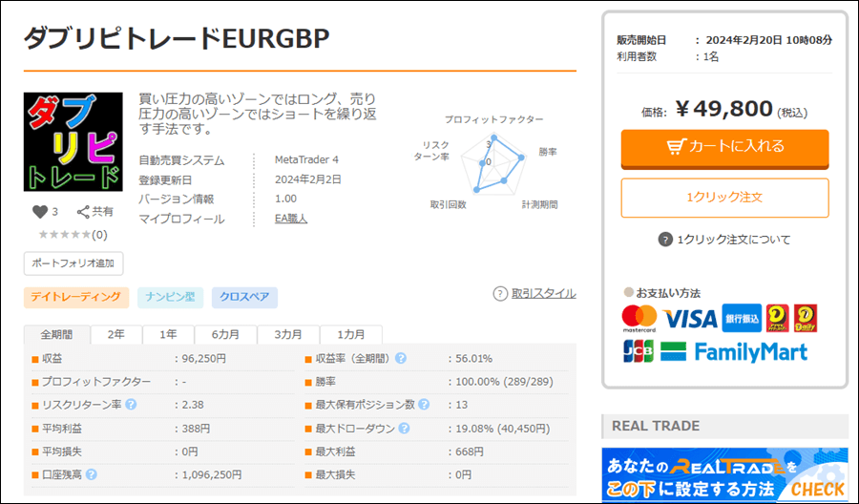Click help icon next to 収益率（全期間）
This screenshot has height=504, width=859.
pyautogui.click(x=401, y=359)
